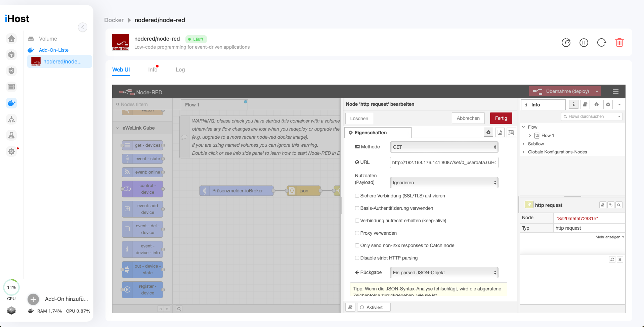Open the Übernahme (deploy) options arrow

598,91
